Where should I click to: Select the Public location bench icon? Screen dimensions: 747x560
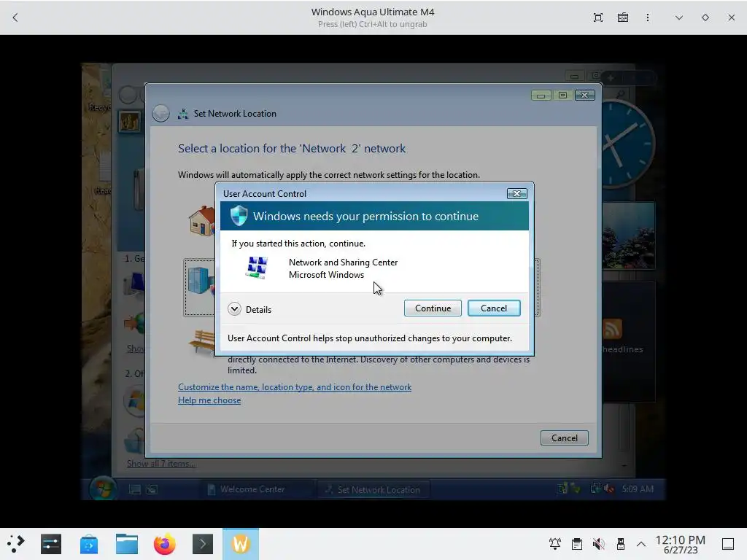pos(202,341)
